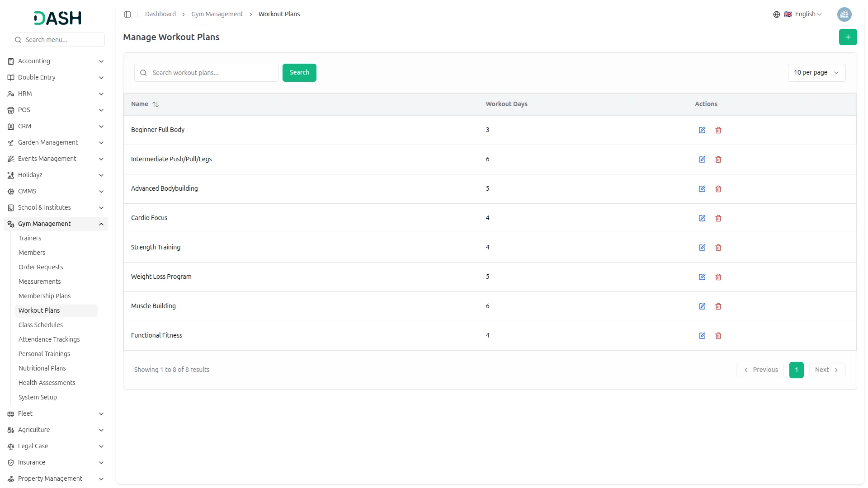Open the 10 per page dropdown
This screenshot has height=488, width=868.
(x=816, y=73)
